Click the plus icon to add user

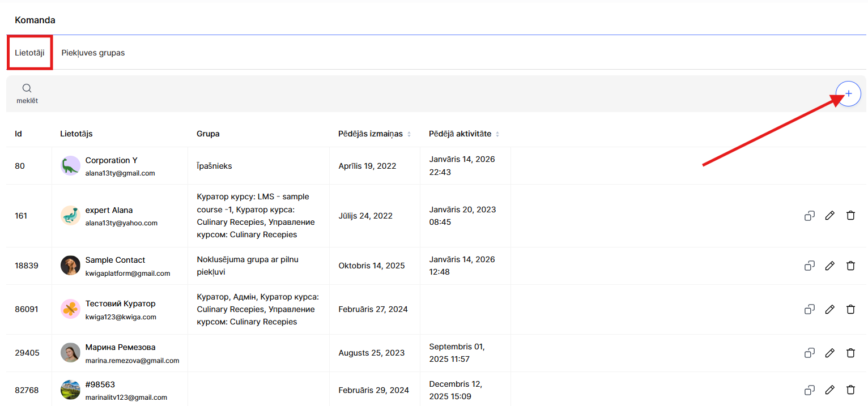tap(848, 94)
